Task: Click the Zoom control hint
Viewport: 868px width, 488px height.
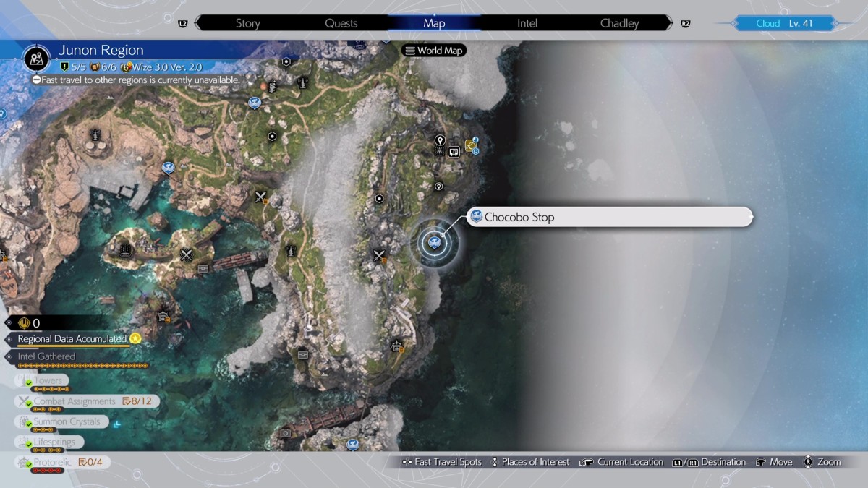Action: (821, 462)
